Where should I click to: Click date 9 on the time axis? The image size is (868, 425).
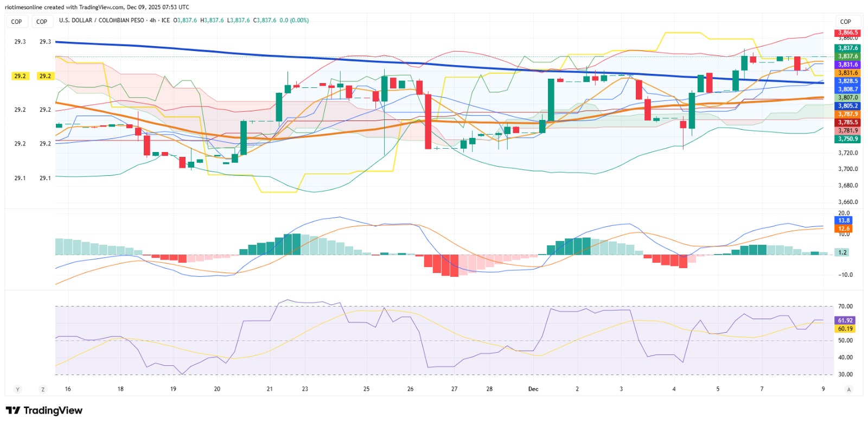click(x=823, y=389)
